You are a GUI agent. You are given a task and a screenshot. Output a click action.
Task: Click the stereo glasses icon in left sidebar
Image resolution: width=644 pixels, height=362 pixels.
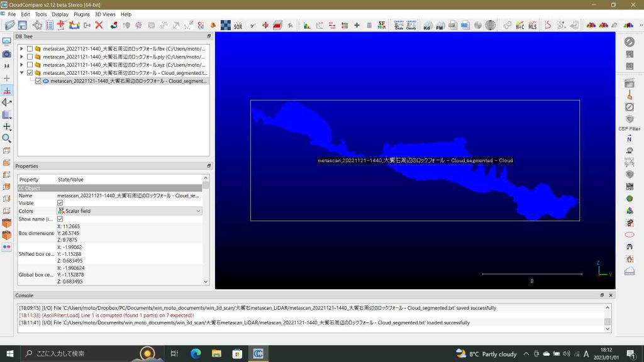[x=6, y=247]
